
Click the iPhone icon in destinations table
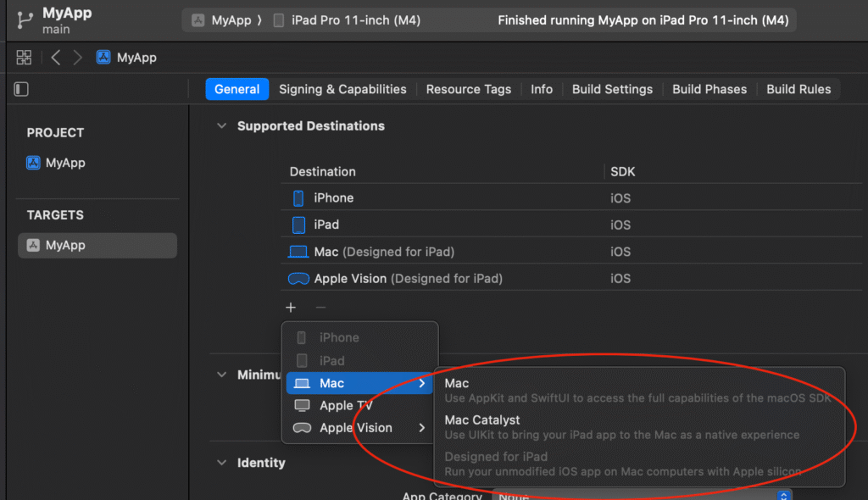click(x=298, y=198)
